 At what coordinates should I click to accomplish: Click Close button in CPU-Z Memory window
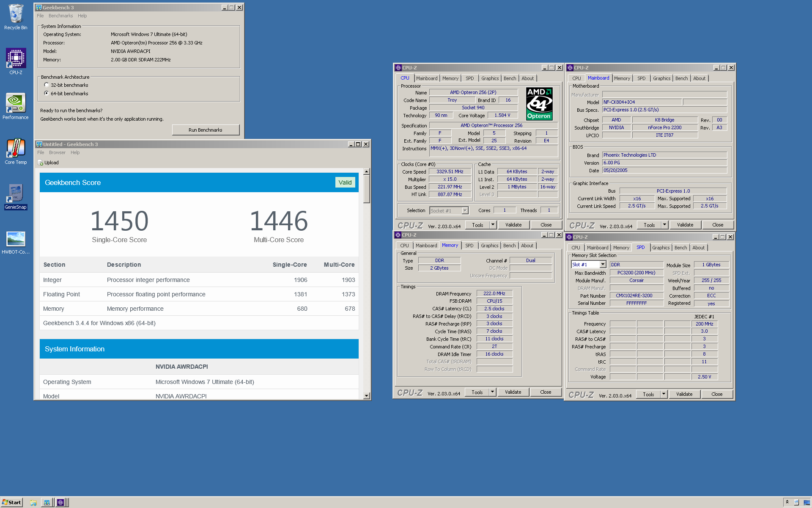click(546, 392)
